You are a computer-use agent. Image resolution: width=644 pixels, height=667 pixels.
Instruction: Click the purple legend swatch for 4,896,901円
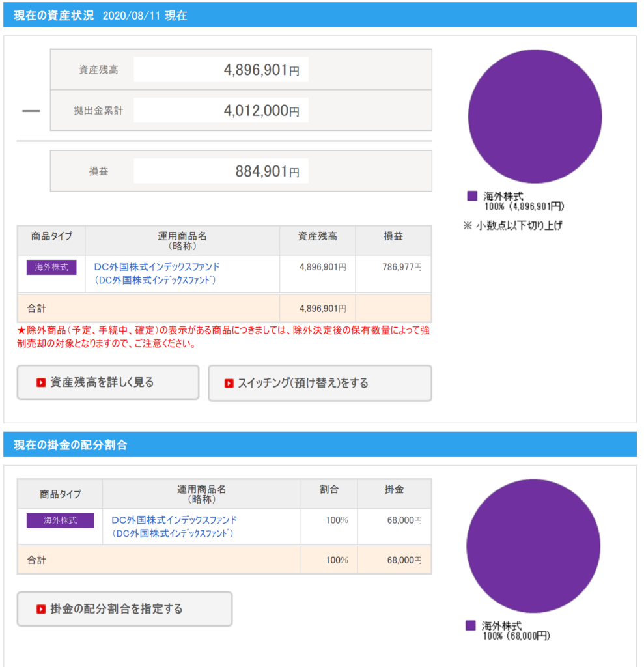(473, 196)
